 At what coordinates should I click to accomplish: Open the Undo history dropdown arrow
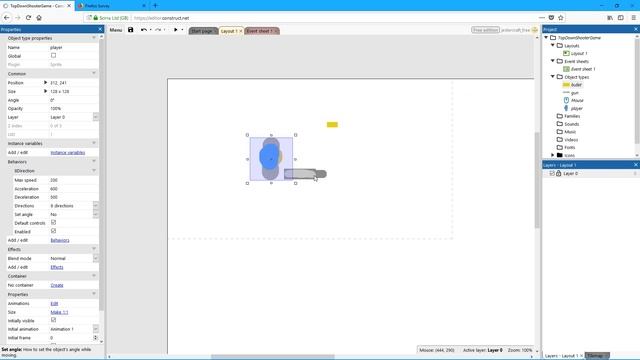pos(151,30)
